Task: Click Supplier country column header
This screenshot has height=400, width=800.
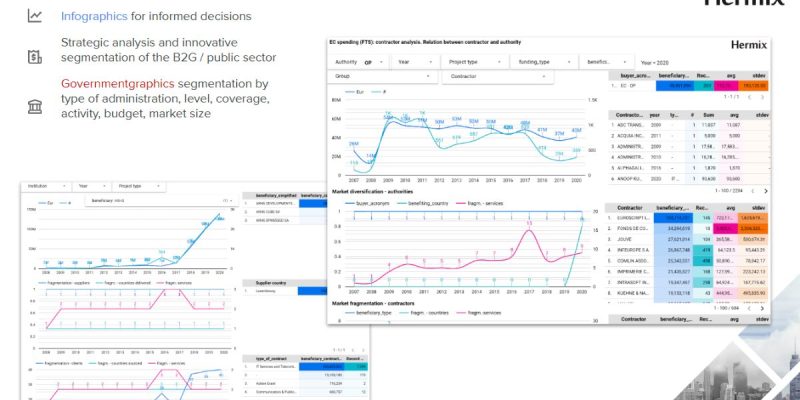Action: point(271,283)
